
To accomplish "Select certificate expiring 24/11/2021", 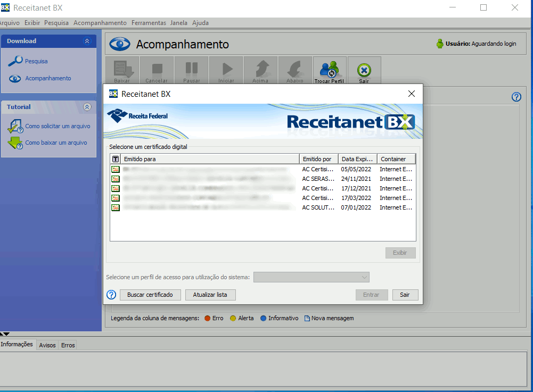I will pyautogui.click(x=263, y=179).
